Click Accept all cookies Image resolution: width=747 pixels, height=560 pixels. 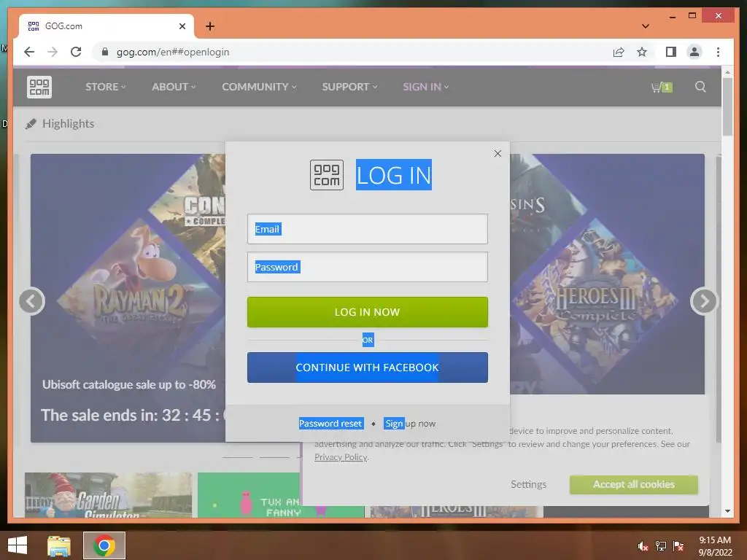point(634,484)
